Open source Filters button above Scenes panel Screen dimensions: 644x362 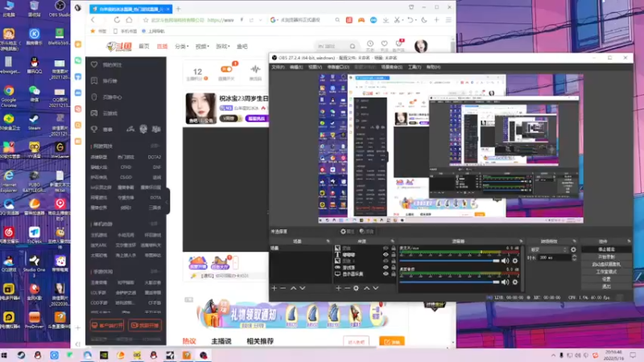(x=367, y=232)
